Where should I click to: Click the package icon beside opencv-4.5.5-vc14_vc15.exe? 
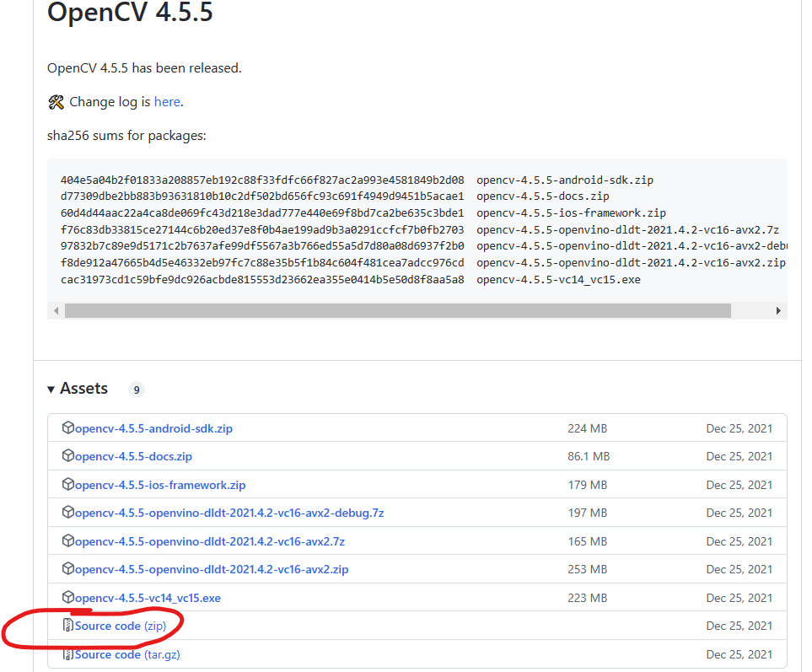[68, 597]
